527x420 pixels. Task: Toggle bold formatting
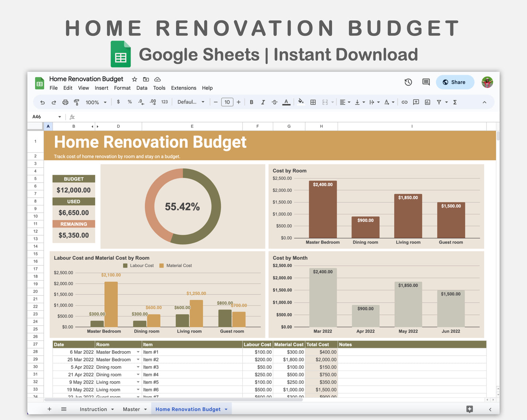(x=251, y=102)
